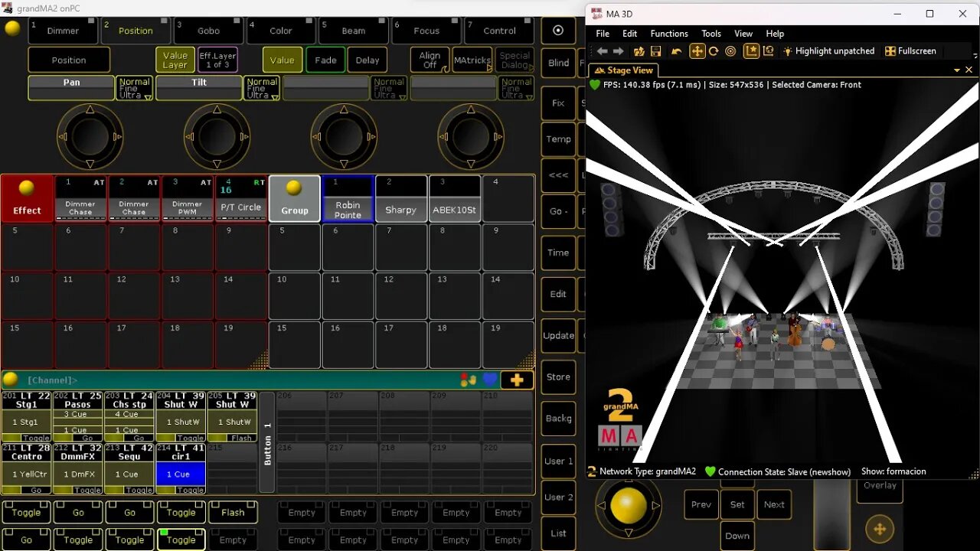Toggle the Value button next to Fade
The width and height of the screenshot is (980, 551).
(282, 60)
